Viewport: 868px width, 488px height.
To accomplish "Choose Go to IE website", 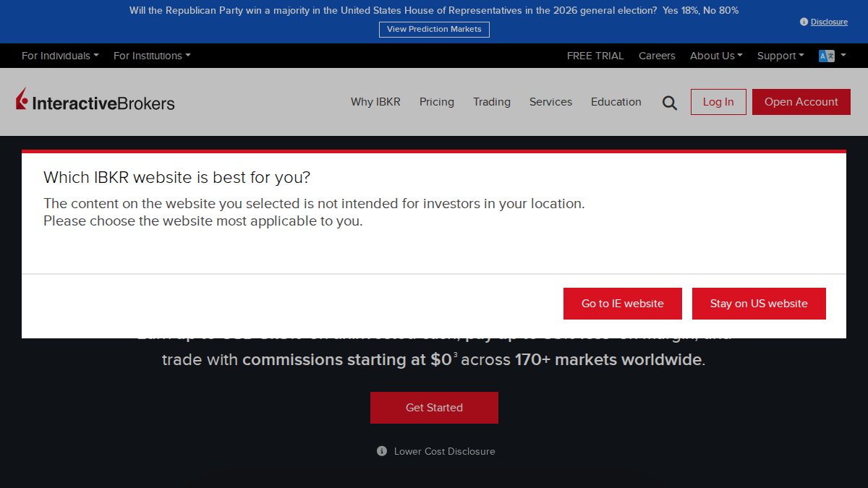I will click(623, 304).
